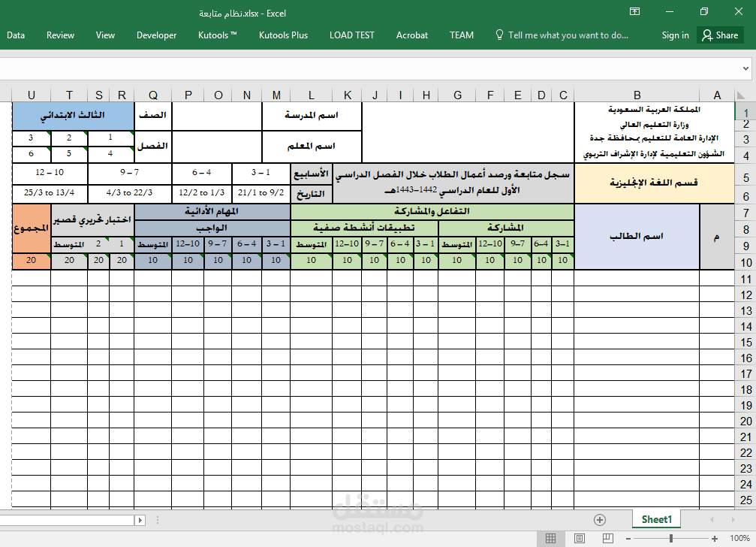Screen dimensions: 756x547
Task: Click the zoom in plus icon
Action: pyautogui.click(x=715, y=538)
